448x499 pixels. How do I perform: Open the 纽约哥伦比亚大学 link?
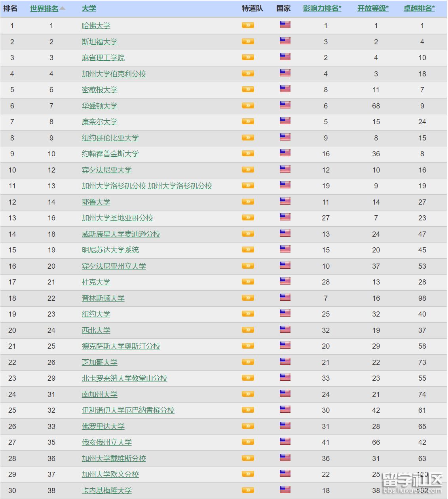coord(110,138)
